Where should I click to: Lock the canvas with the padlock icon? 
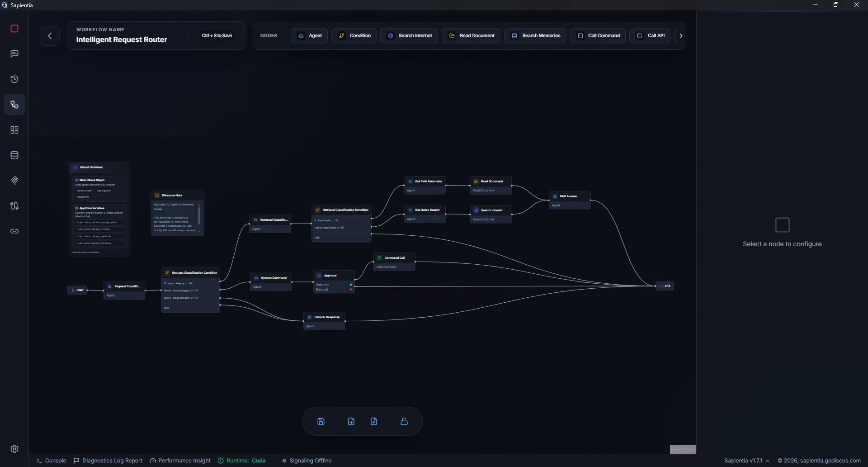pyautogui.click(x=404, y=421)
